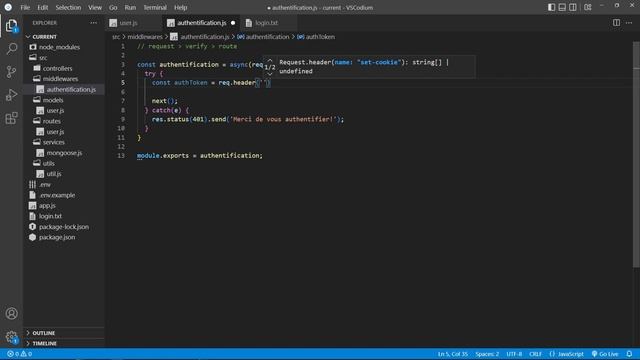The width and height of the screenshot is (640, 360).
Task: Toggle secondary side bar layout icon
Action: click(573, 7)
